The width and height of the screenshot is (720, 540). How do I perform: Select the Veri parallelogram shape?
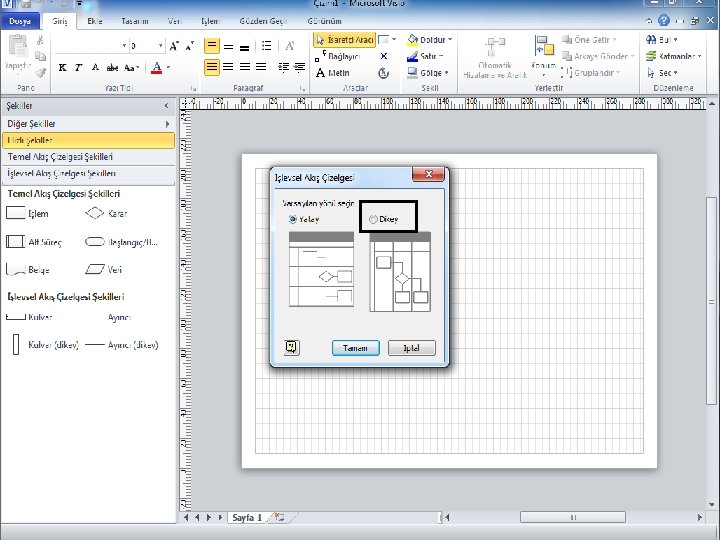(95, 269)
